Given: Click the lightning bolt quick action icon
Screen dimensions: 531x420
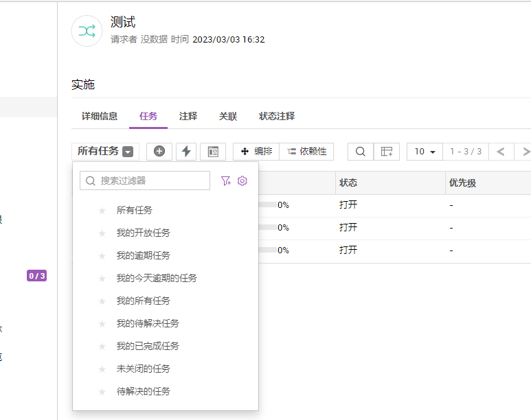Looking at the screenshot, I should tap(186, 152).
